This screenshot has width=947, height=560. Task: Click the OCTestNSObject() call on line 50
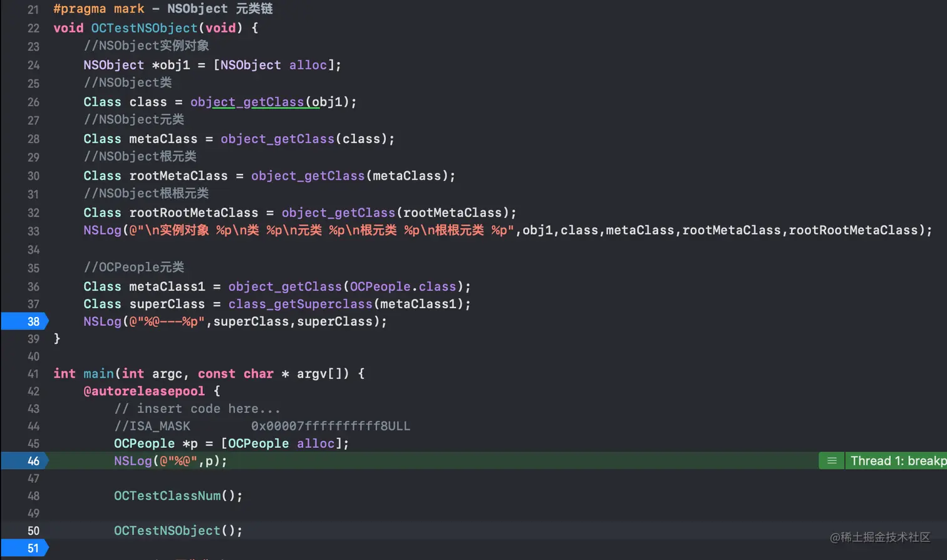tap(179, 531)
